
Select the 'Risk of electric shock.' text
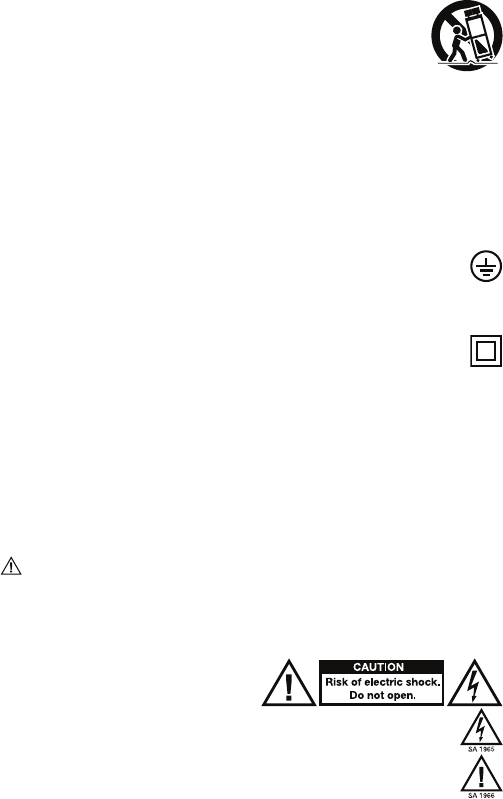click(383, 682)
